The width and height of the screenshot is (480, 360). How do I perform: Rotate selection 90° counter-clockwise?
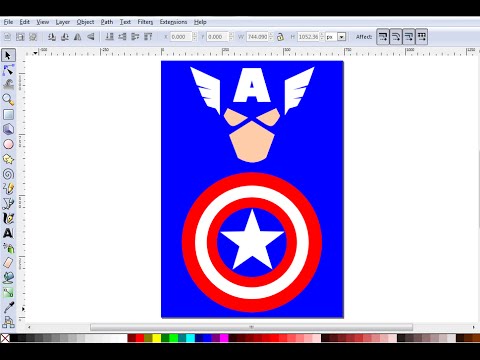coord(52,37)
